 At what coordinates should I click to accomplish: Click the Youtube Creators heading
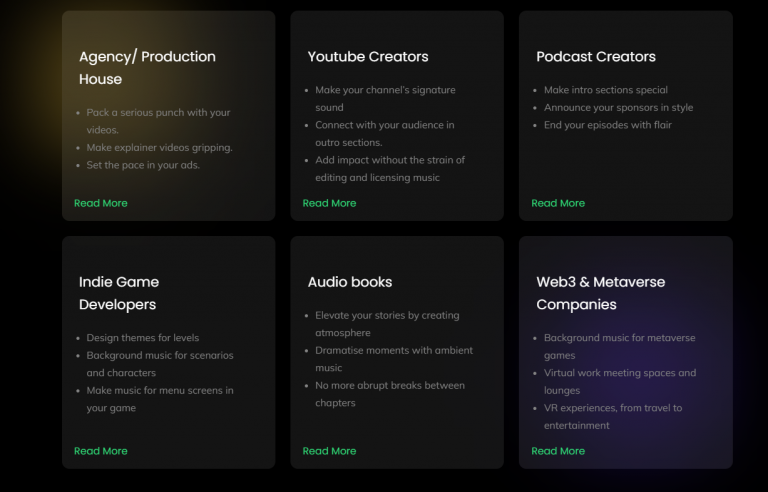tap(368, 56)
